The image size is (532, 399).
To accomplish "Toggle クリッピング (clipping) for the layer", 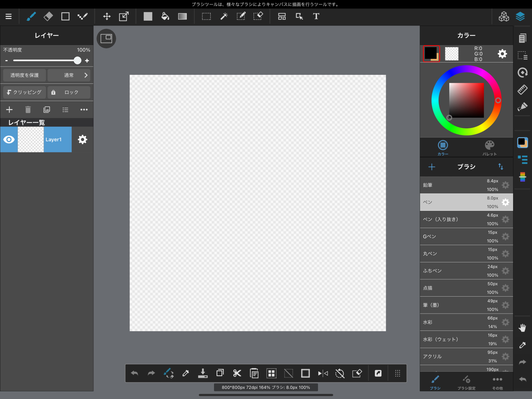I will click(24, 92).
